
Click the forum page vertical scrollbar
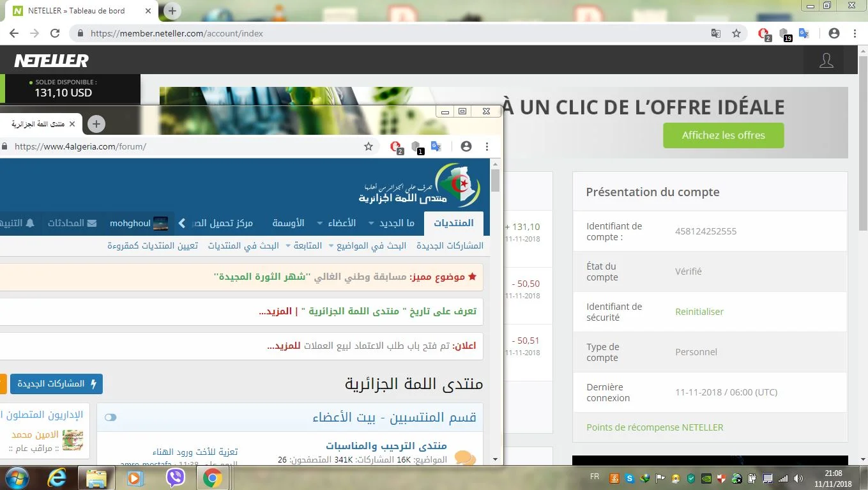(x=495, y=313)
